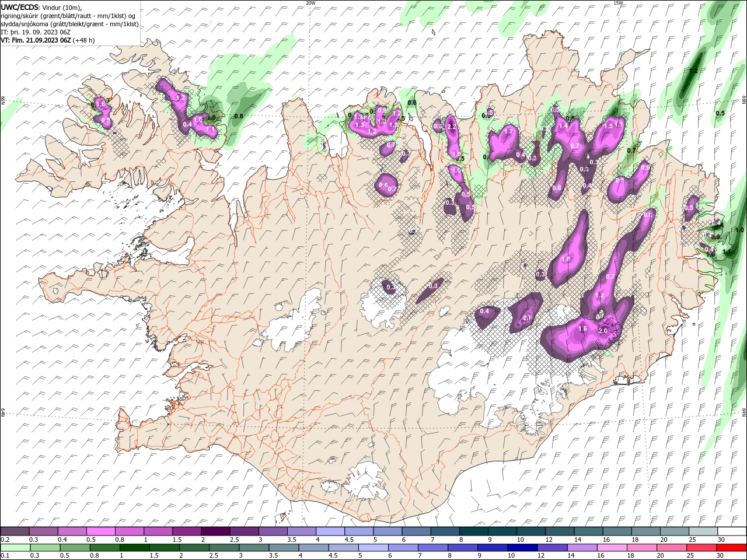The image size is (747, 560).
Task: Select upper legend bright pink swatch at 0.5
Action: [x=100, y=531]
